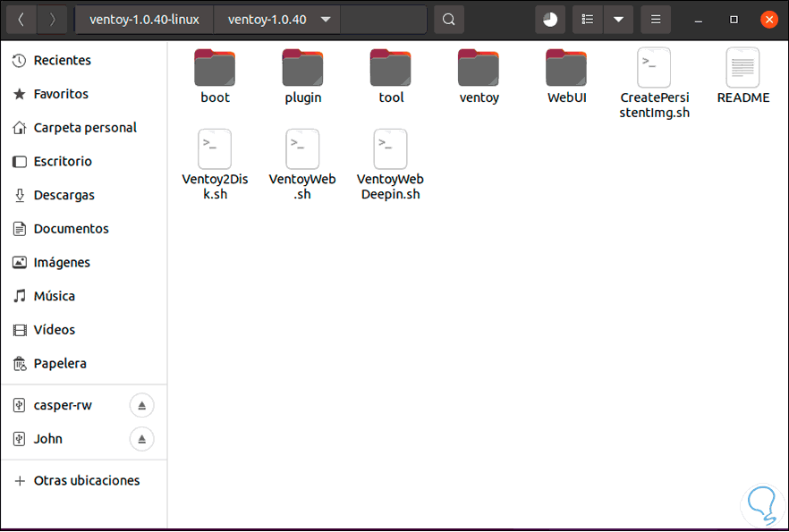The image size is (789, 532).
Task: Select the boot folder icon
Action: pyautogui.click(x=215, y=68)
